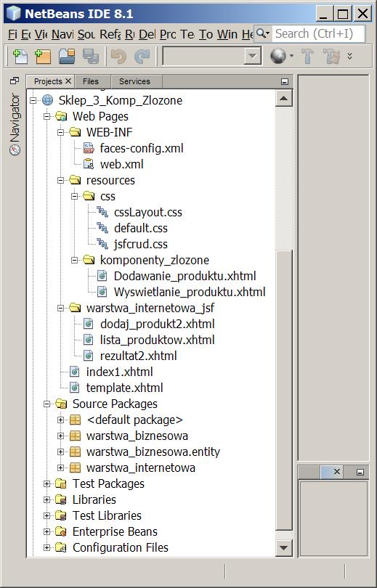Screen dimensions: 377x588
Task: Expand the warstwa_biznesowa package
Action: pos(61,436)
